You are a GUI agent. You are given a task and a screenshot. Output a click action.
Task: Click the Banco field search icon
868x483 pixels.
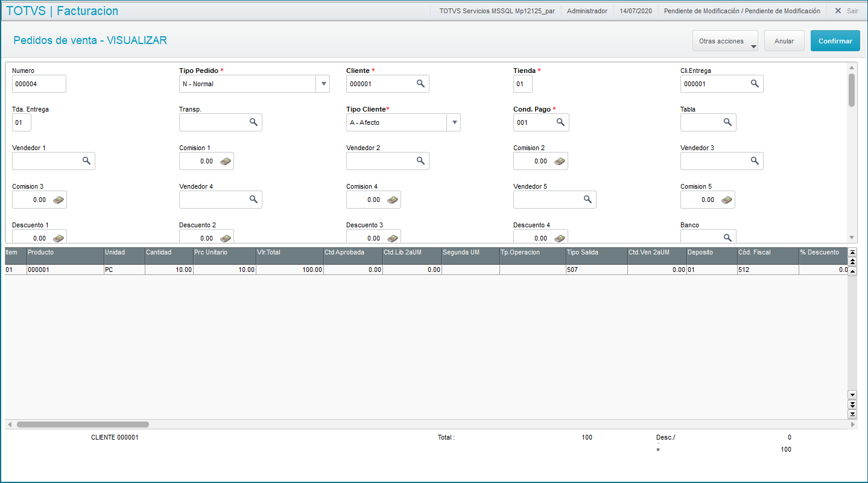click(x=727, y=238)
